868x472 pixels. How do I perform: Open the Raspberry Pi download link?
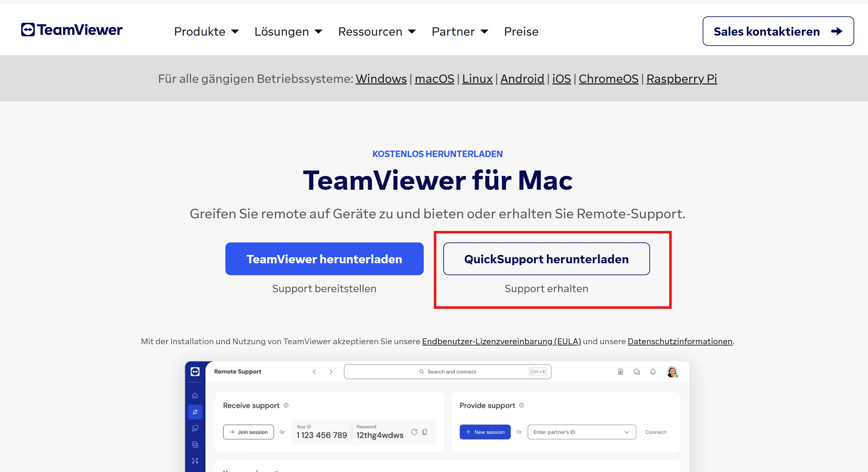(682, 79)
